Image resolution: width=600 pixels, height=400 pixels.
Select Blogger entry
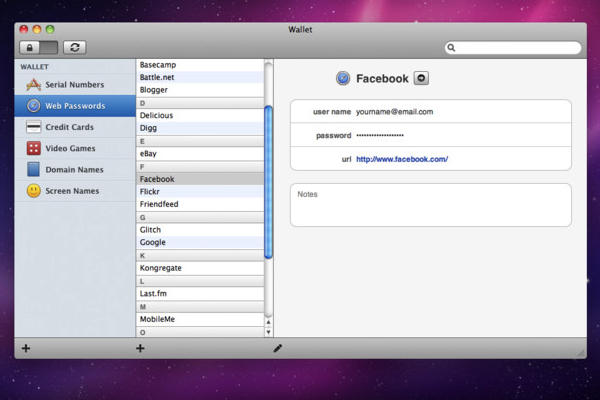tap(200, 90)
